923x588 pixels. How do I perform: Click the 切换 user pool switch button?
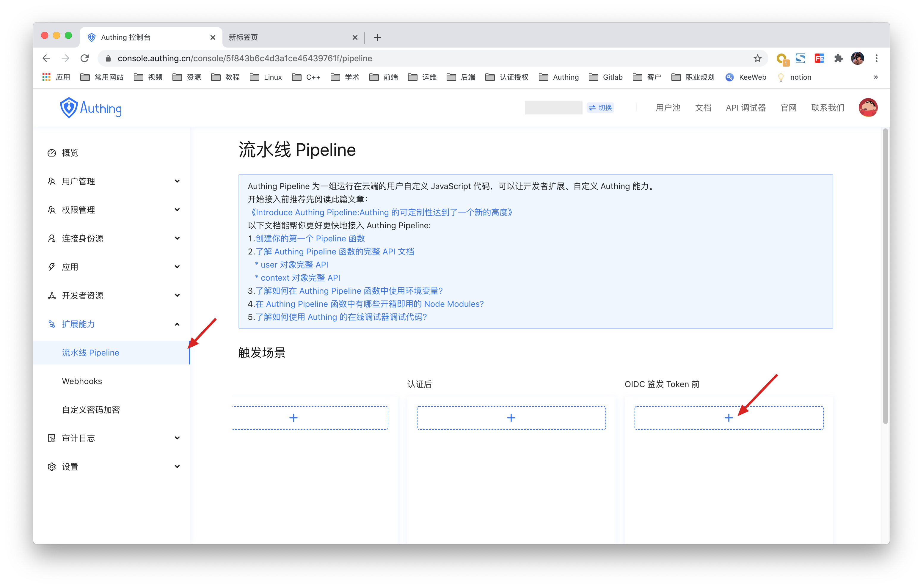point(600,108)
